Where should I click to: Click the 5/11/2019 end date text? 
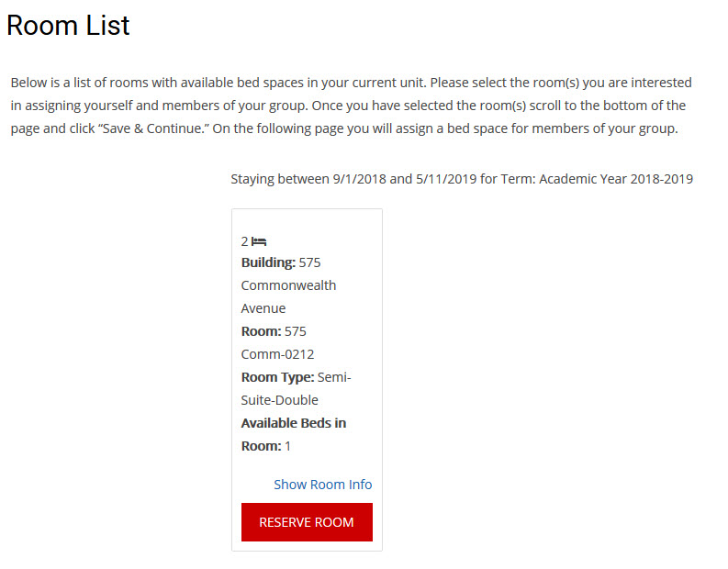[445, 179]
